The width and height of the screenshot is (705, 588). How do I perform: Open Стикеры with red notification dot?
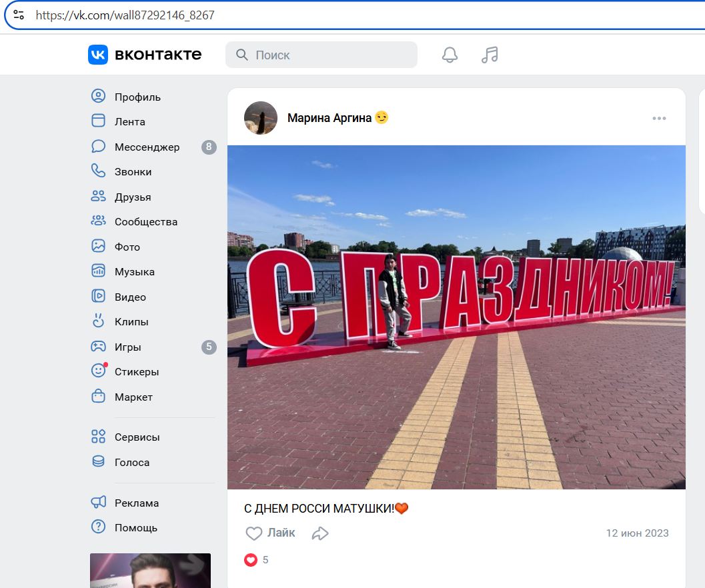[x=136, y=371]
